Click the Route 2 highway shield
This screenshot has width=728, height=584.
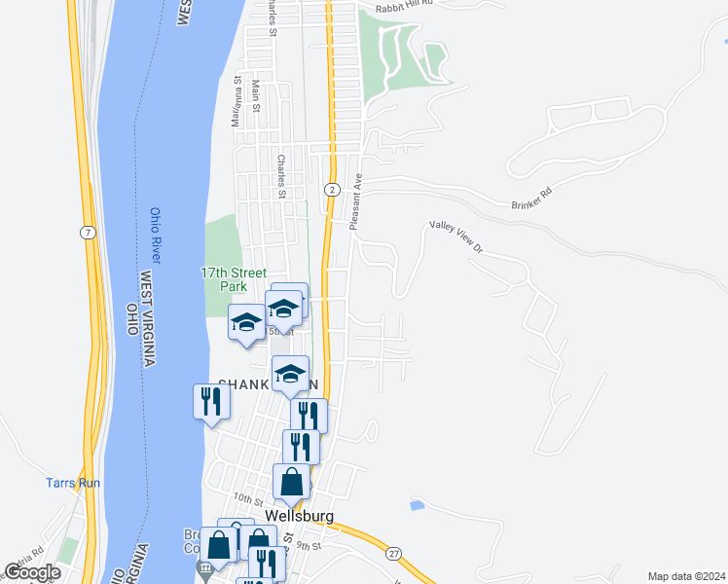(332, 190)
